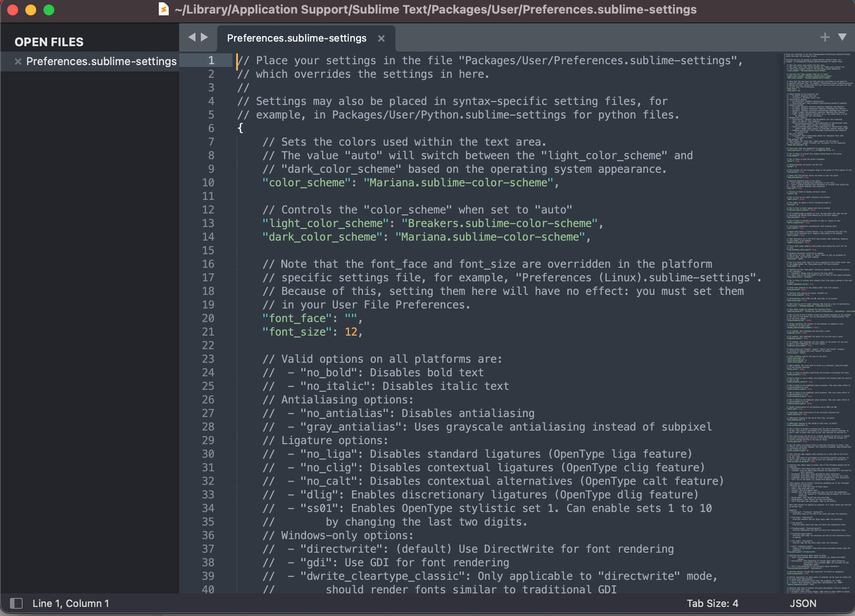Open the Tab Size: 4 selector

712,603
